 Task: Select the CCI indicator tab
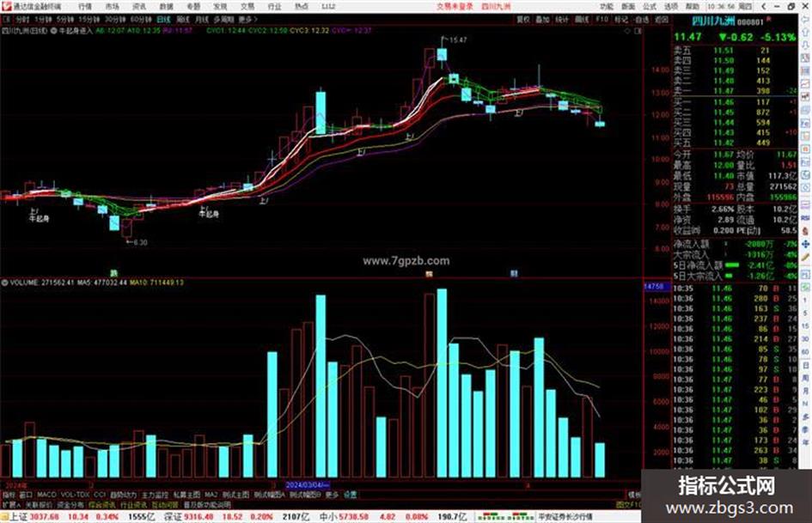[100, 495]
